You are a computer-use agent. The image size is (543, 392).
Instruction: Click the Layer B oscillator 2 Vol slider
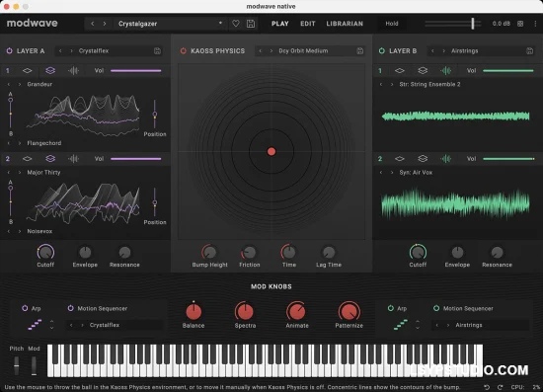click(508, 159)
